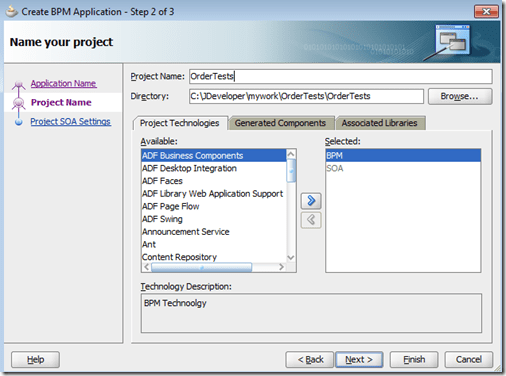Viewport: 506px width, 376px height.
Task: Click the Project SOA Settings step bullet
Action: [x=19, y=122]
